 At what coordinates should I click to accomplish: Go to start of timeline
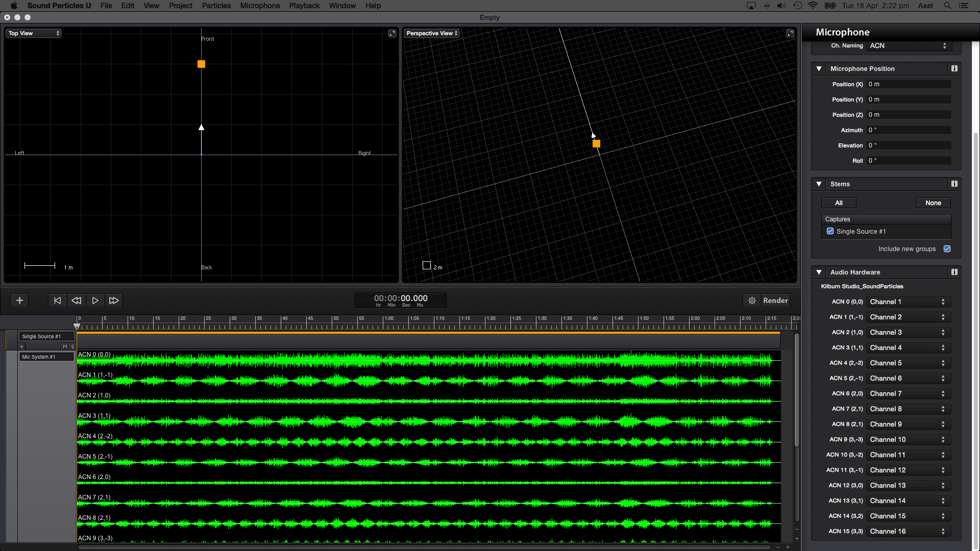pyautogui.click(x=57, y=300)
